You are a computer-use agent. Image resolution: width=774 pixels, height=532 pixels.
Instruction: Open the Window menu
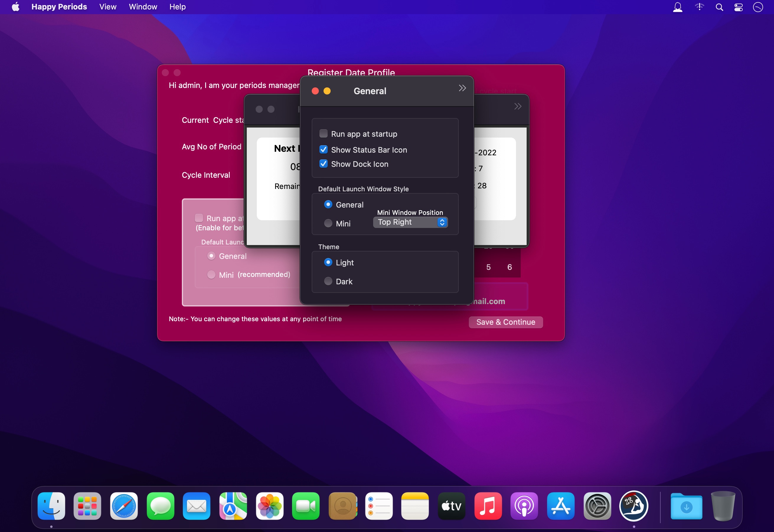[143, 7]
